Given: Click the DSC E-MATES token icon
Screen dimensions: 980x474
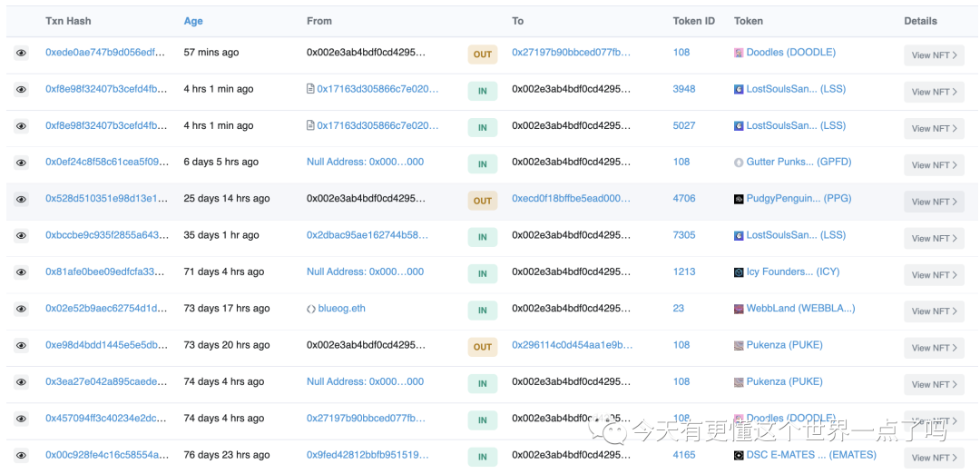Looking at the screenshot, I should click(739, 455).
